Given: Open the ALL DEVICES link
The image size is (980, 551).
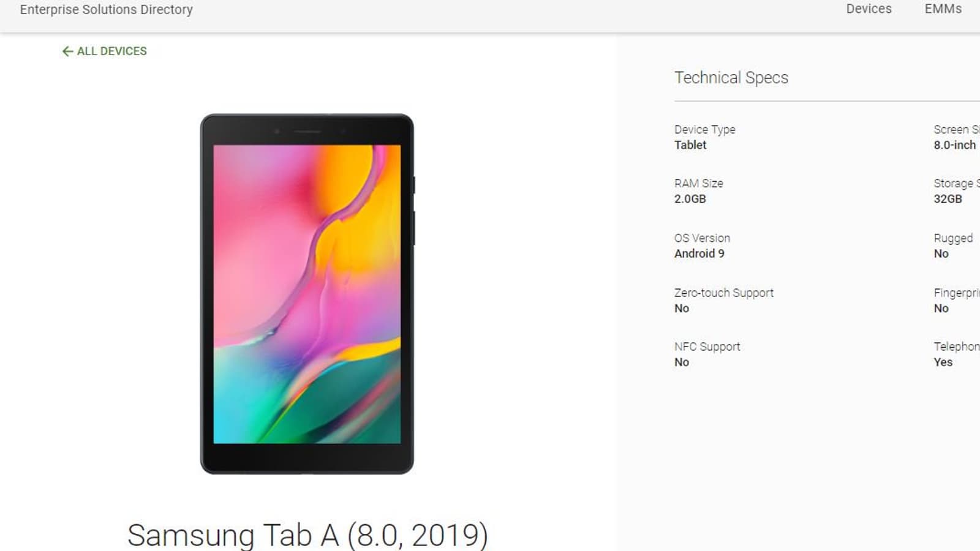Looking at the screenshot, I should (x=111, y=51).
